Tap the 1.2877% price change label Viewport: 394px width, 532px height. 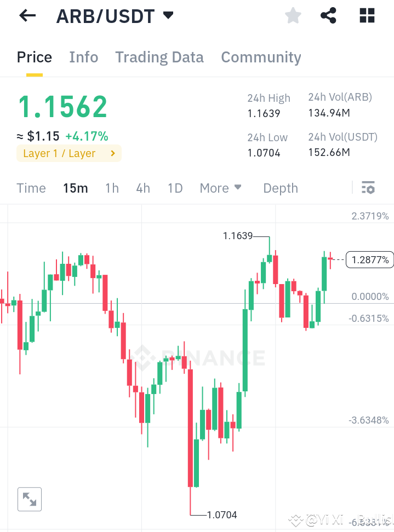click(369, 259)
